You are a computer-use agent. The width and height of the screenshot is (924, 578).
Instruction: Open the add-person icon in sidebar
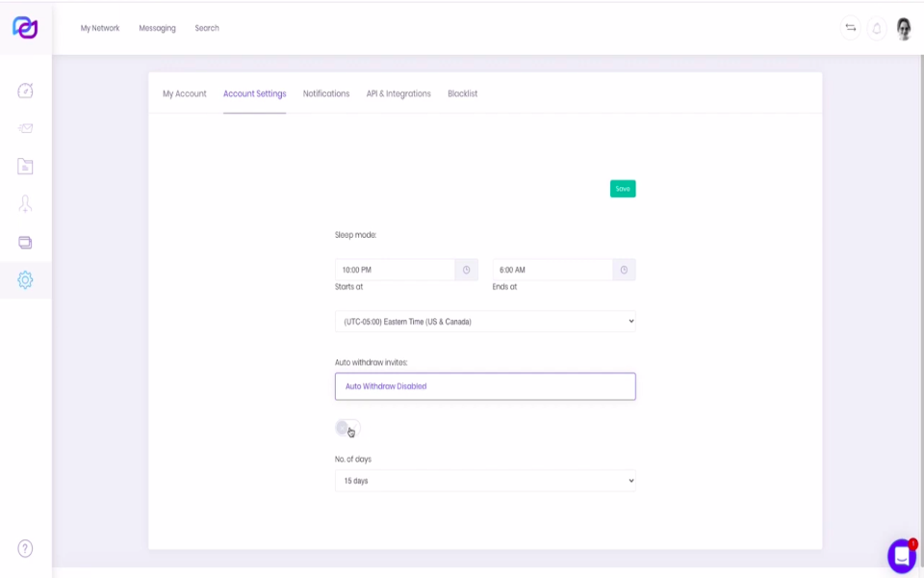[25, 204]
